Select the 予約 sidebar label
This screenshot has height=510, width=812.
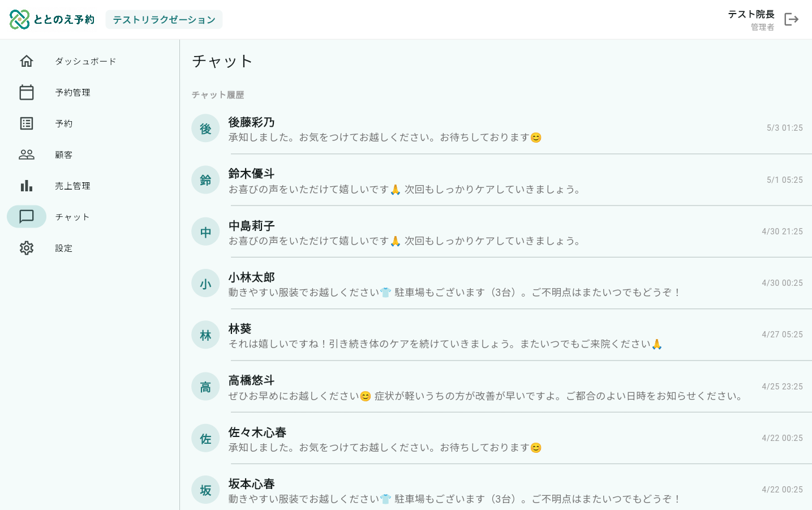(x=63, y=123)
